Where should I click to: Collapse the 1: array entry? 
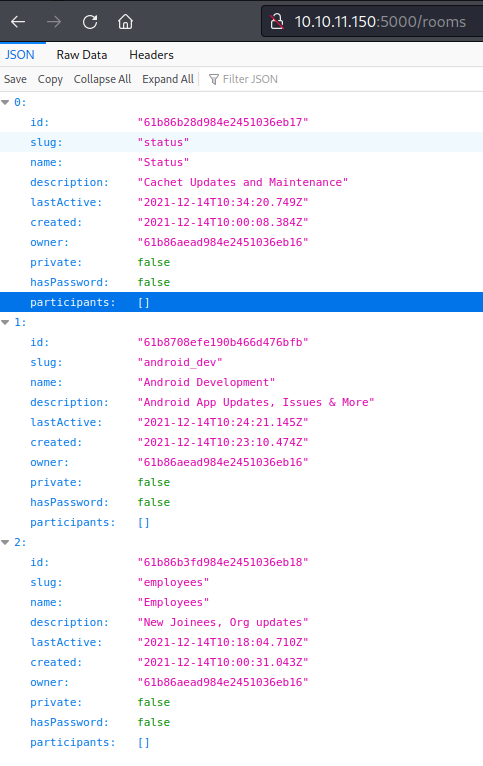[5, 322]
